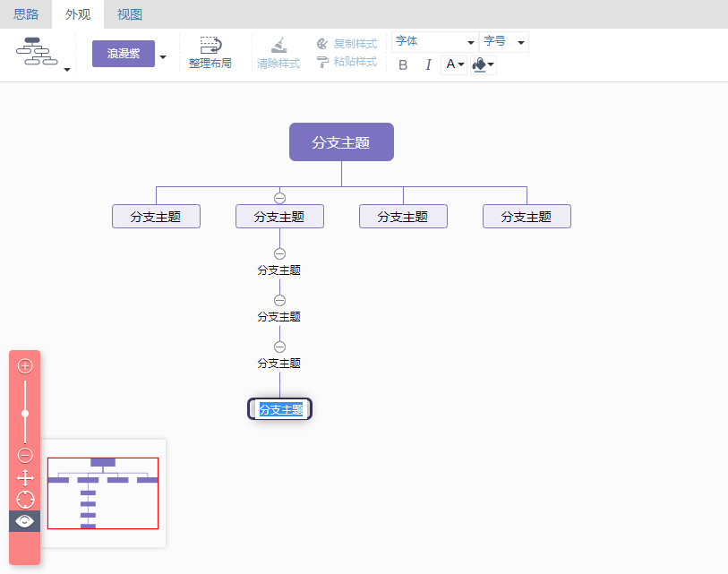Select the second-level node with child branches
The height and width of the screenshot is (574, 728).
coord(279,217)
